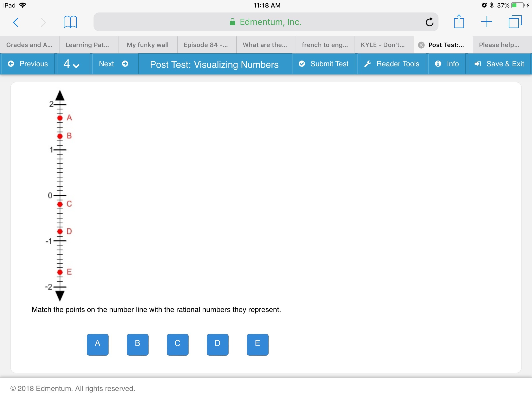The image size is (532, 399).
Task: Open new tab with plus icon
Action: click(x=487, y=22)
